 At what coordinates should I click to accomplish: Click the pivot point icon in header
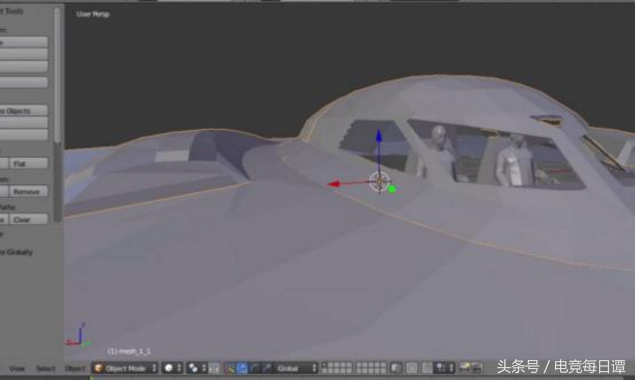click(193, 368)
